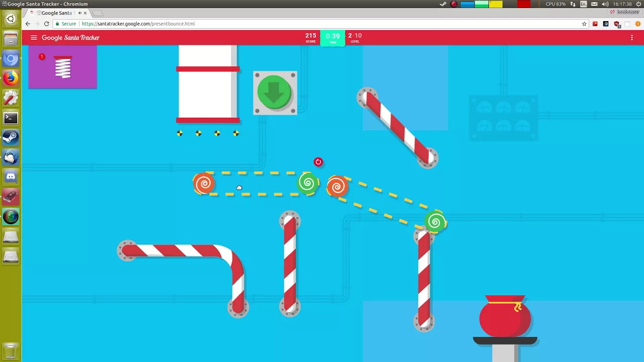Select the spring item in the purple toolbox
The height and width of the screenshot is (362, 644).
tap(63, 67)
